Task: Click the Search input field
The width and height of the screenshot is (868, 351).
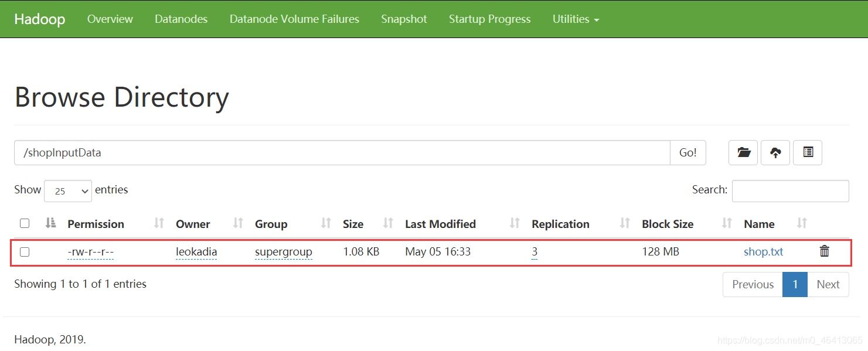Action: 790,191
